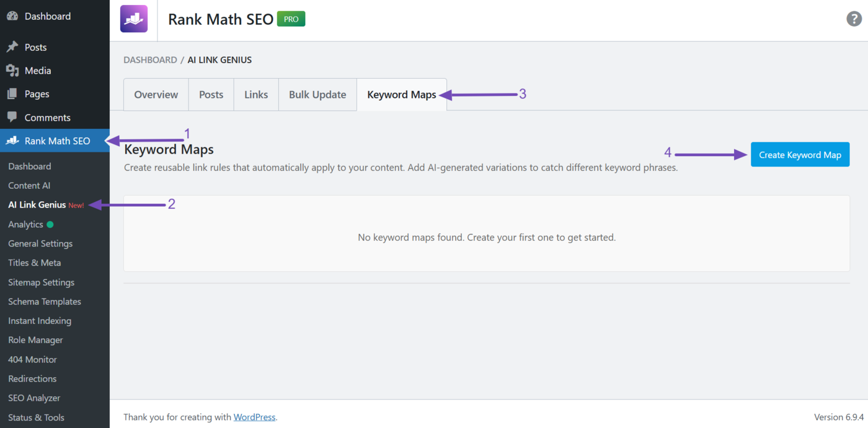
Task: Click AI LINK GENIUS breadcrumb text
Action: tap(219, 60)
